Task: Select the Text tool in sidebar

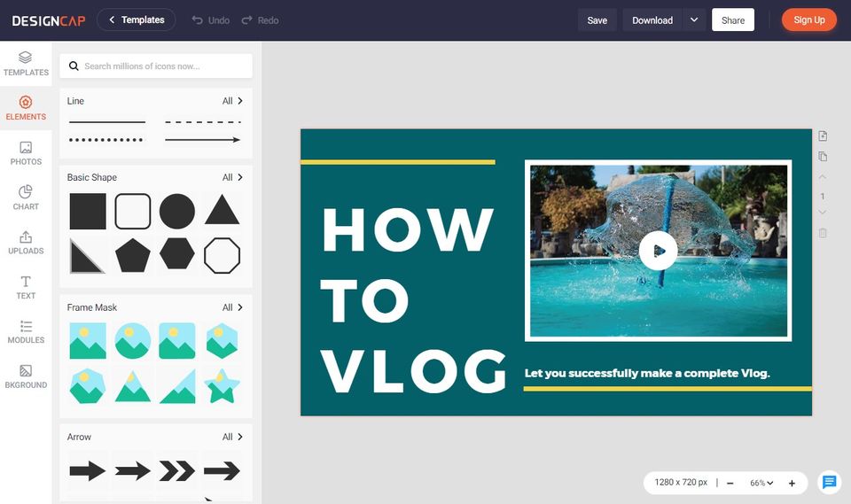Action: click(26, 288)
